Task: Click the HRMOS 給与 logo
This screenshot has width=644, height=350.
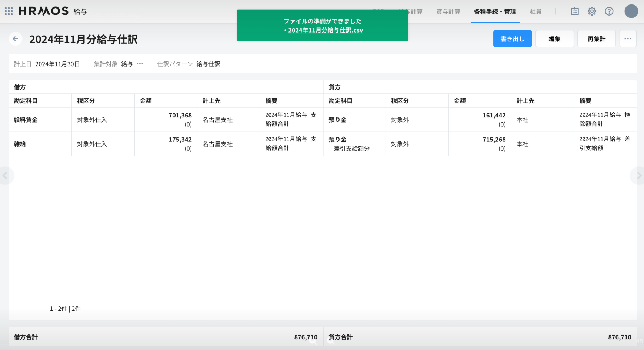Action: [52, 11]
